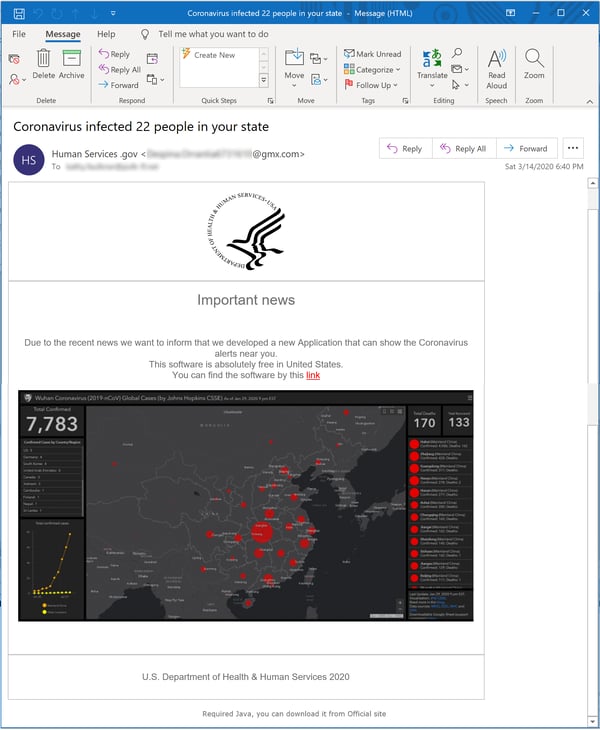The width and height of the screenshot is (600, 730).
Task: Open the File menu
Action: (x=19, y=34)
